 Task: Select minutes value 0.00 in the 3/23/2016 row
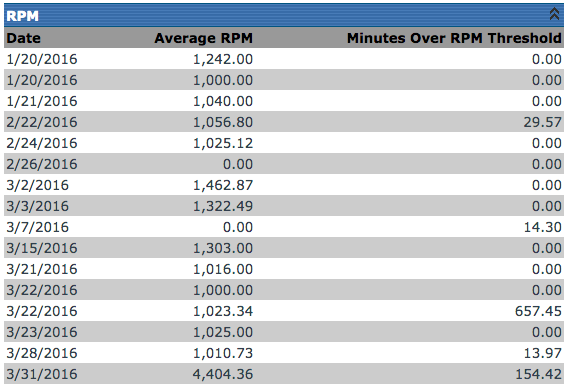[x=547, y=332]
